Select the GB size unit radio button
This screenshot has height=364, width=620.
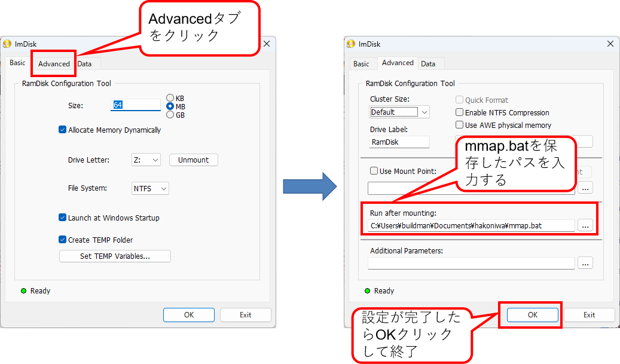(170, 115)
